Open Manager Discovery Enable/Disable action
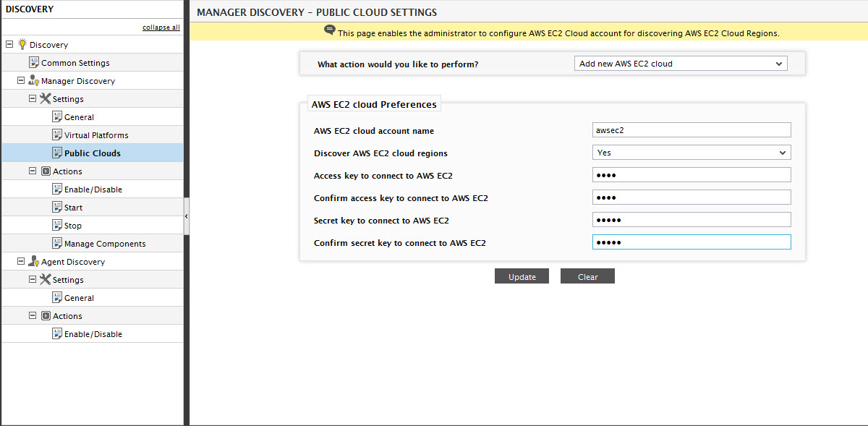 93,189
